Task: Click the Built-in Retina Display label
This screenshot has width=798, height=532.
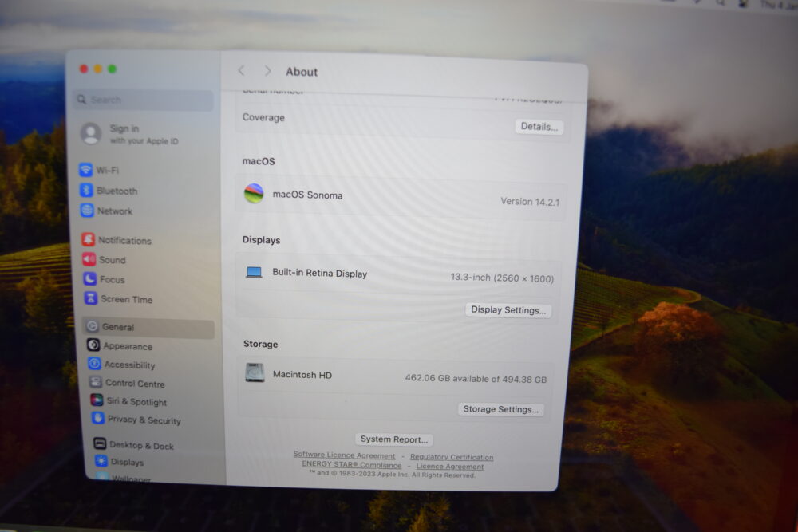Action: tap(320, 273)
